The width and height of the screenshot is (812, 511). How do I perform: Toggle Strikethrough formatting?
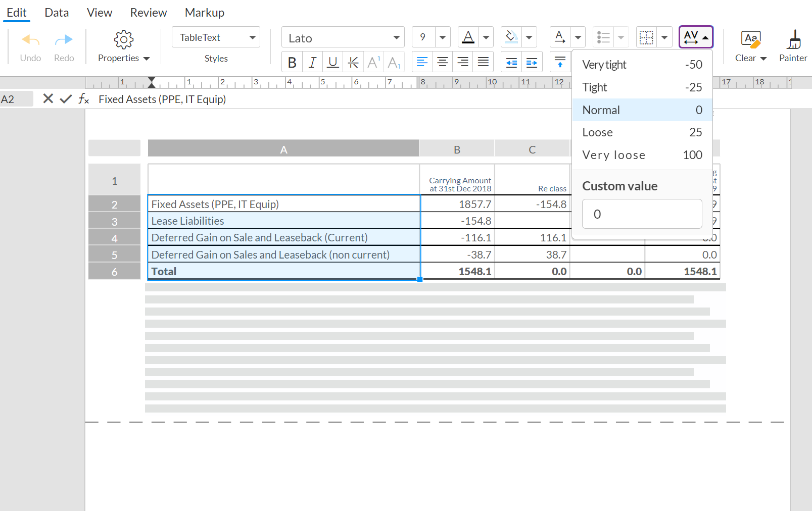click(353, 63)
